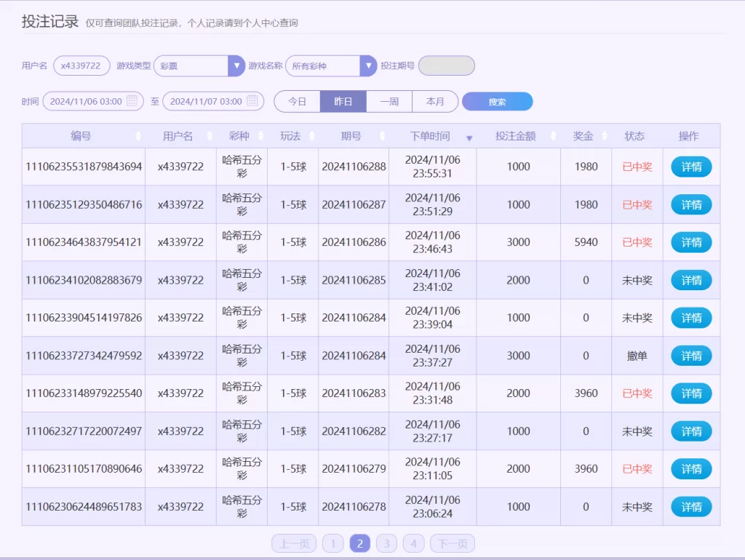Sort by 编号 column arrows

coord(138,136)
